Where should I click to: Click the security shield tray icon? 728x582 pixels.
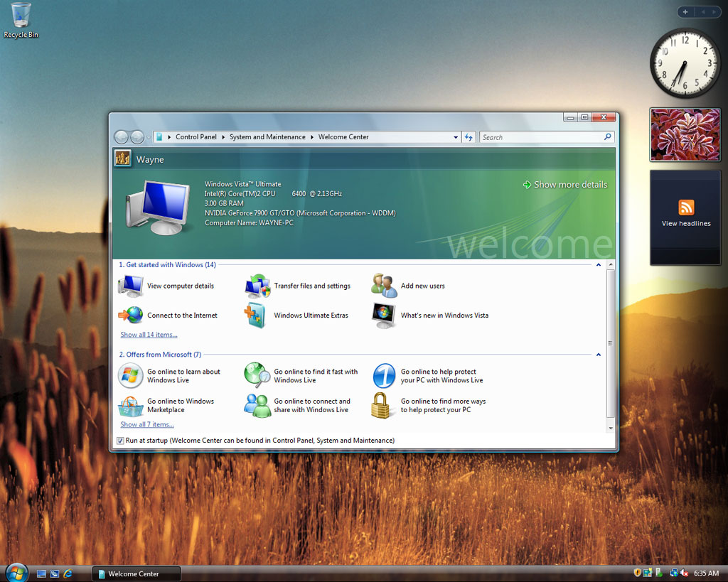pos(638,573)
